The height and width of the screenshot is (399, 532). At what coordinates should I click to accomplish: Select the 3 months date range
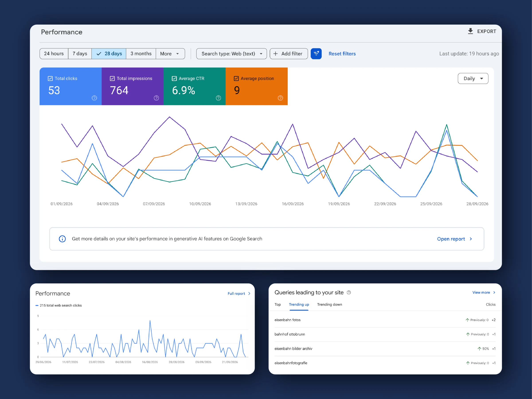(141, 54)
